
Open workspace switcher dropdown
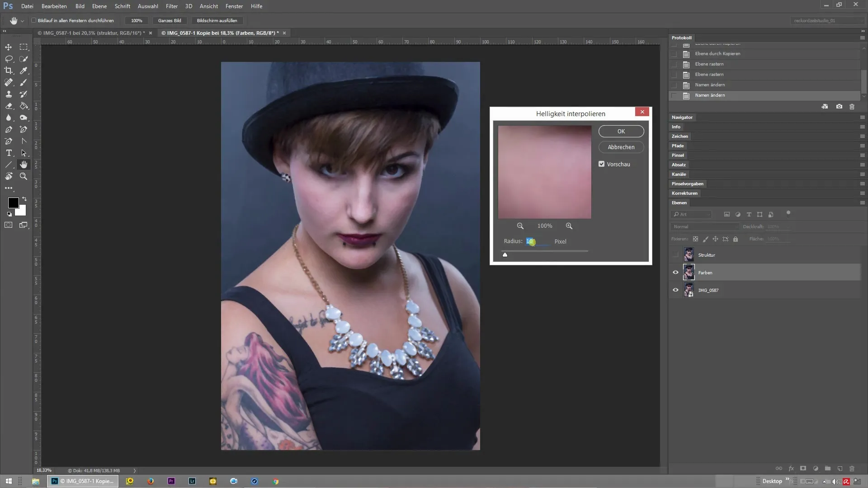pos(828,20)
